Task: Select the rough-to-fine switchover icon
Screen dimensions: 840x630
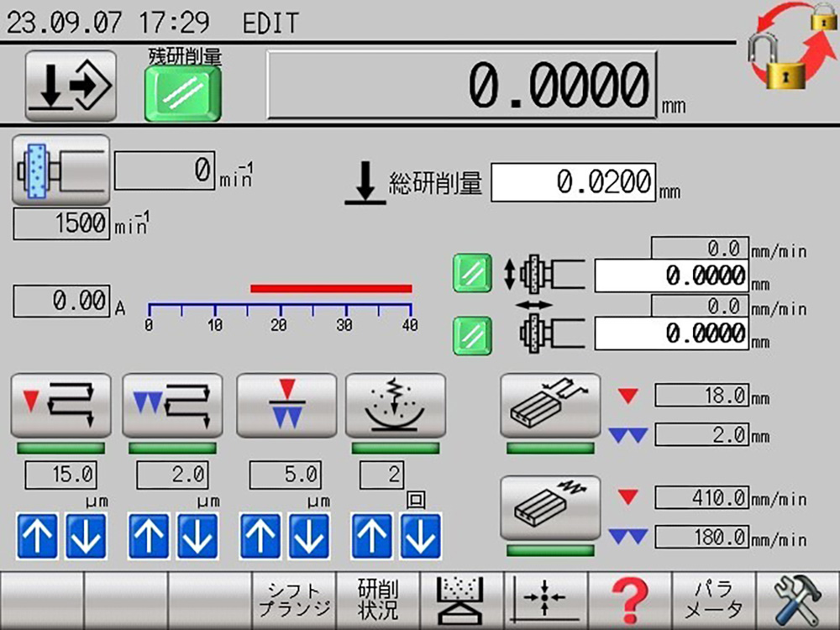Action: 286,406
